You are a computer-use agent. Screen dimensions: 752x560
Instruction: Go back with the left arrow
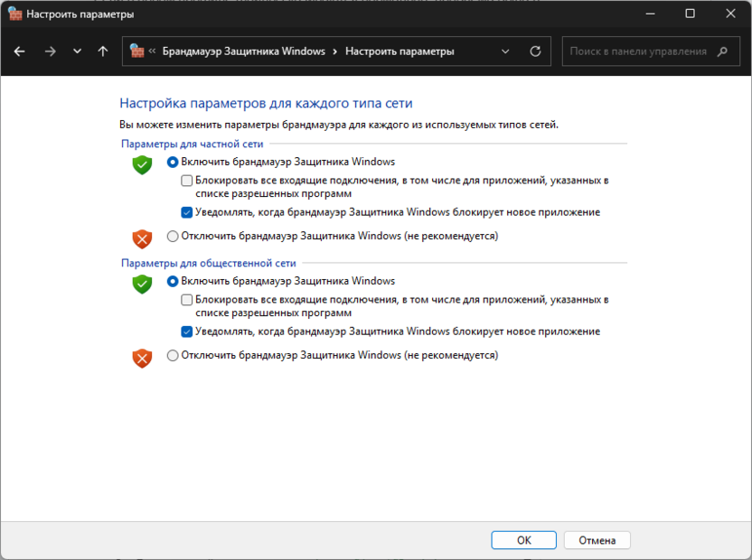coord(19,51)
